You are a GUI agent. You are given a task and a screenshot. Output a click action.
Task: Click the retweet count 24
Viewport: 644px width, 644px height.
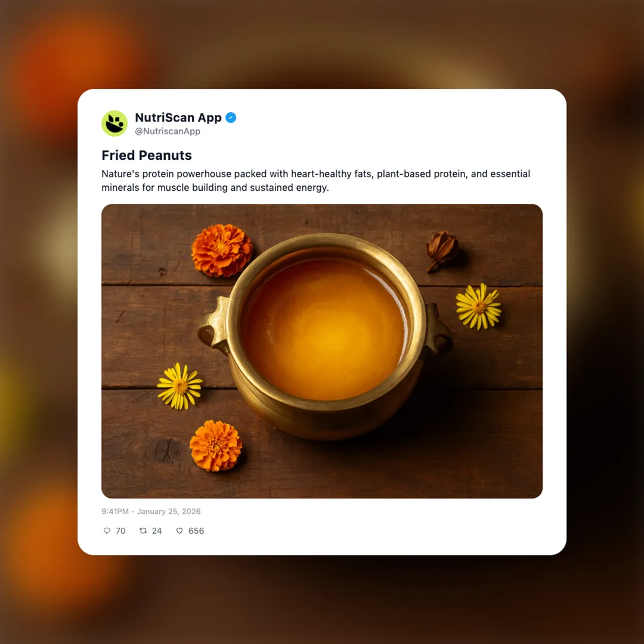point(157,531)
